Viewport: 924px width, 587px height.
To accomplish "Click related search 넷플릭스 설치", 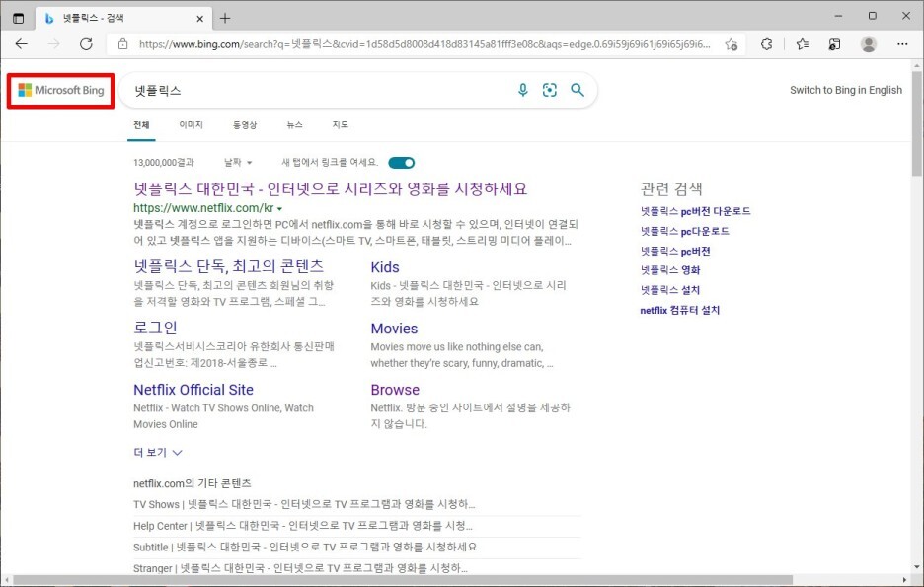I will pyautogui.click(x=670, y=290).
